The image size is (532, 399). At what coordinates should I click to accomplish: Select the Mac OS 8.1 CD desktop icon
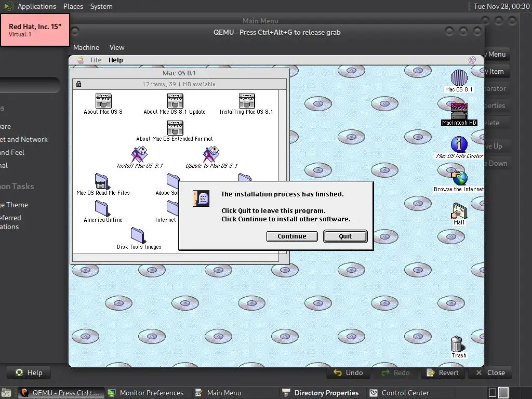click(459, 78)
